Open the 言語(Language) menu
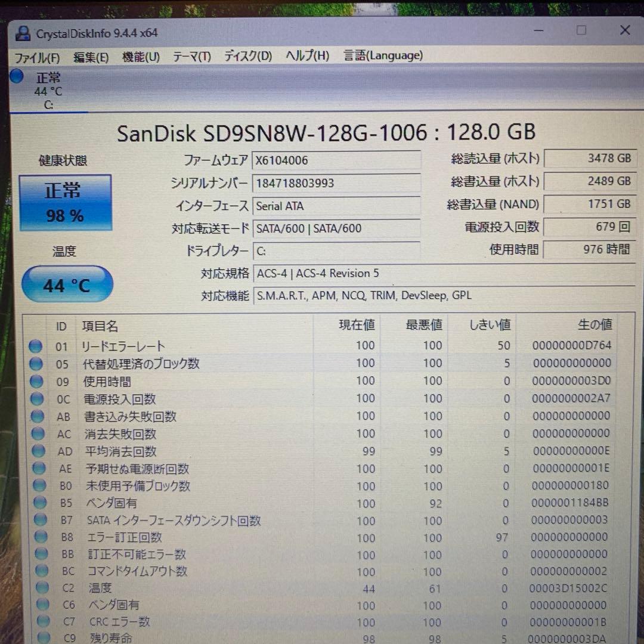This screenshot has width=644, height=644. click(383, 55)
